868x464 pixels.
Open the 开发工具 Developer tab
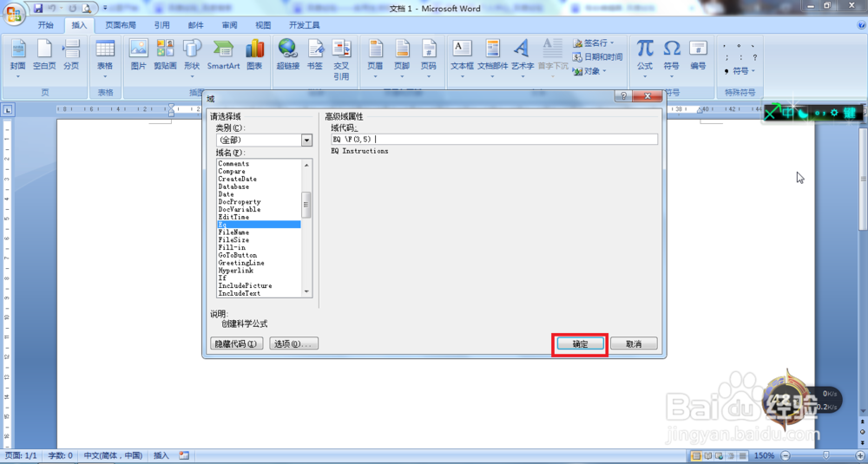(305, 25)
